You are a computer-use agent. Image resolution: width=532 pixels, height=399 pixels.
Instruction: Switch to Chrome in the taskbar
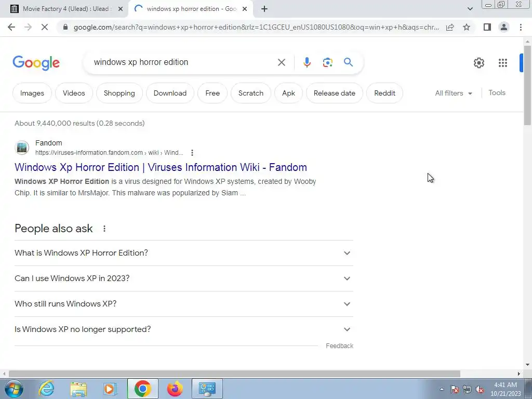coord(142,389)
